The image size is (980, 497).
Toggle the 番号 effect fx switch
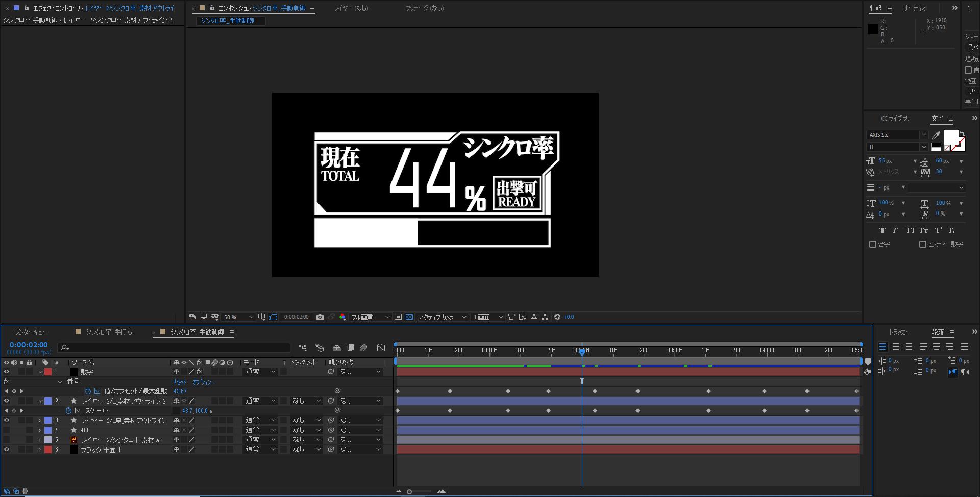[x=7, y=382]
